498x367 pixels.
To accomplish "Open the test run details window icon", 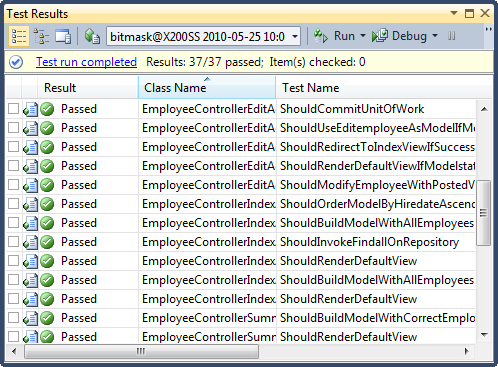I will pyautogui.click(x=63, y=36).
